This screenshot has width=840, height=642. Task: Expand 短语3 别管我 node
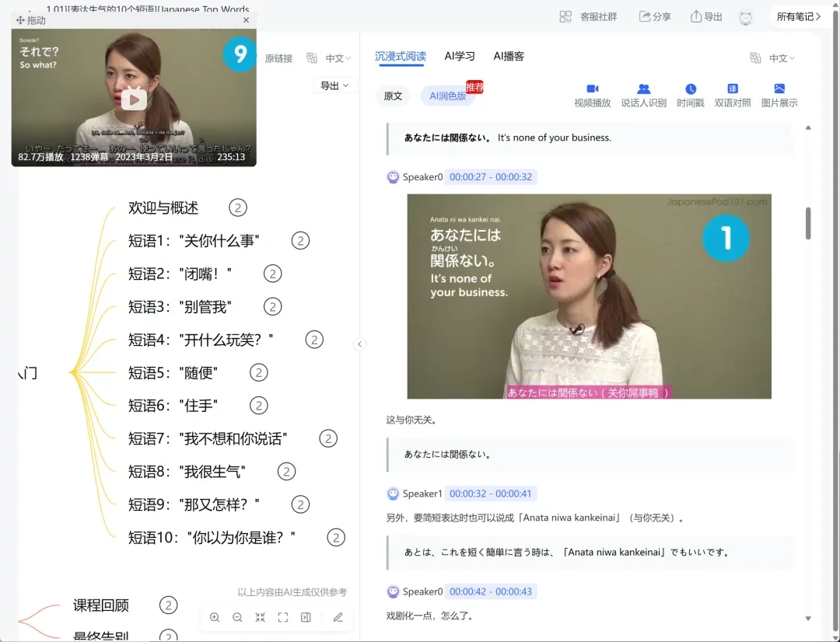coord(273,307)
